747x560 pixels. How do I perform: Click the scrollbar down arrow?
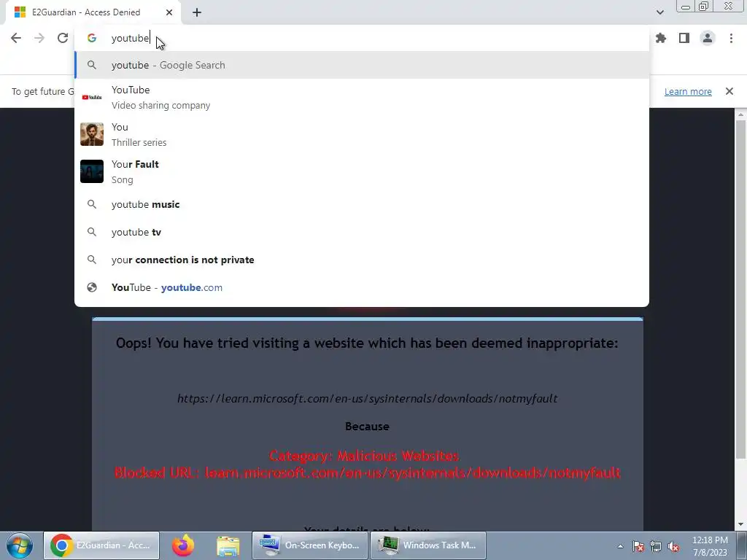coord(740,525)
